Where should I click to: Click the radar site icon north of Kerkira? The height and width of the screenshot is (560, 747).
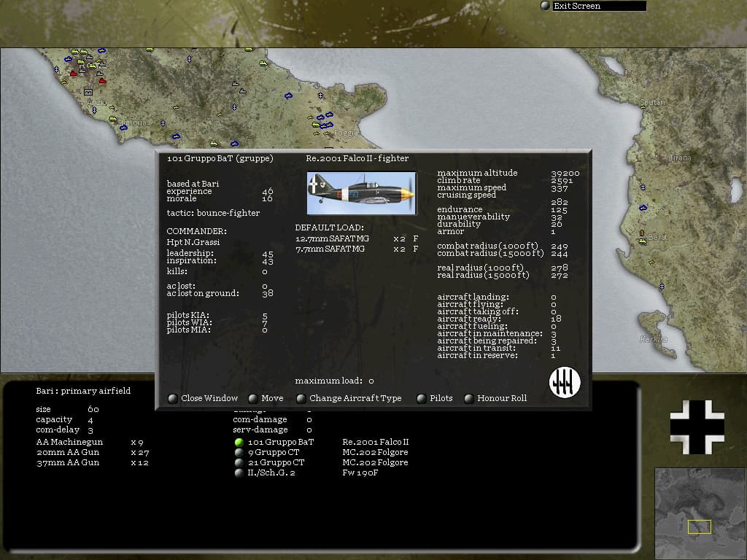[662, 286]
